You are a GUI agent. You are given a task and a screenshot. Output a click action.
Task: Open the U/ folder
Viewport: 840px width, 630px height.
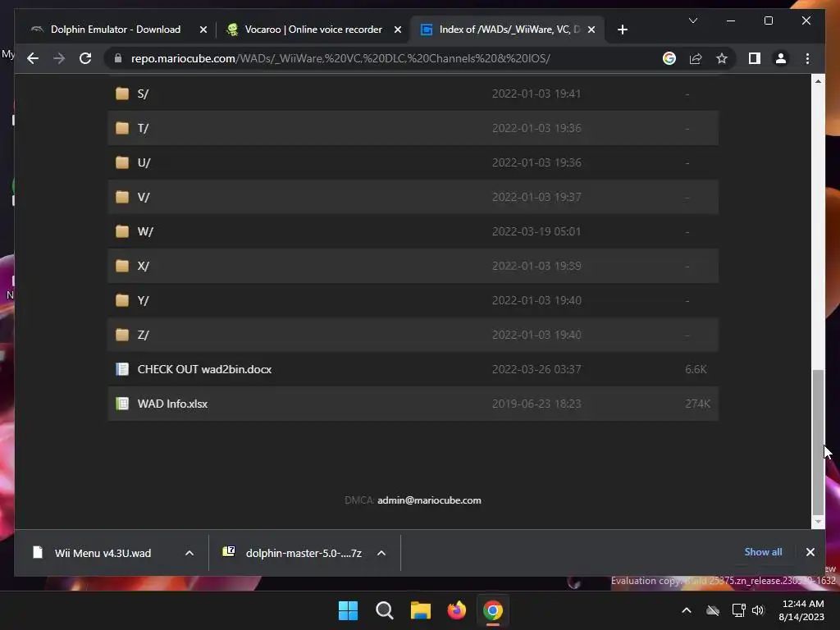(x=144, y=162)
